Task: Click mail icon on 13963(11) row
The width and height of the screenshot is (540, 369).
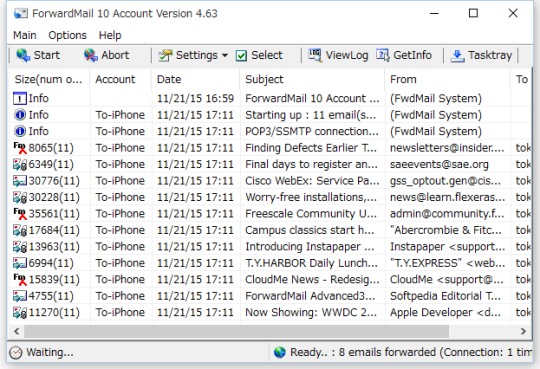Action: [x=20, y=247]
